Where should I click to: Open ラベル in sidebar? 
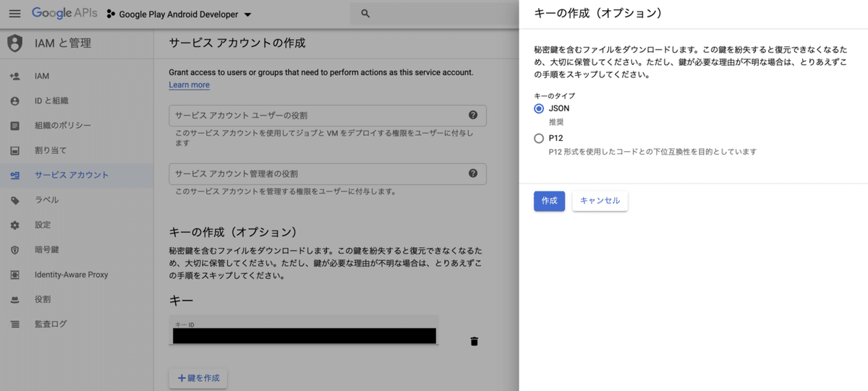pos(77,200)
